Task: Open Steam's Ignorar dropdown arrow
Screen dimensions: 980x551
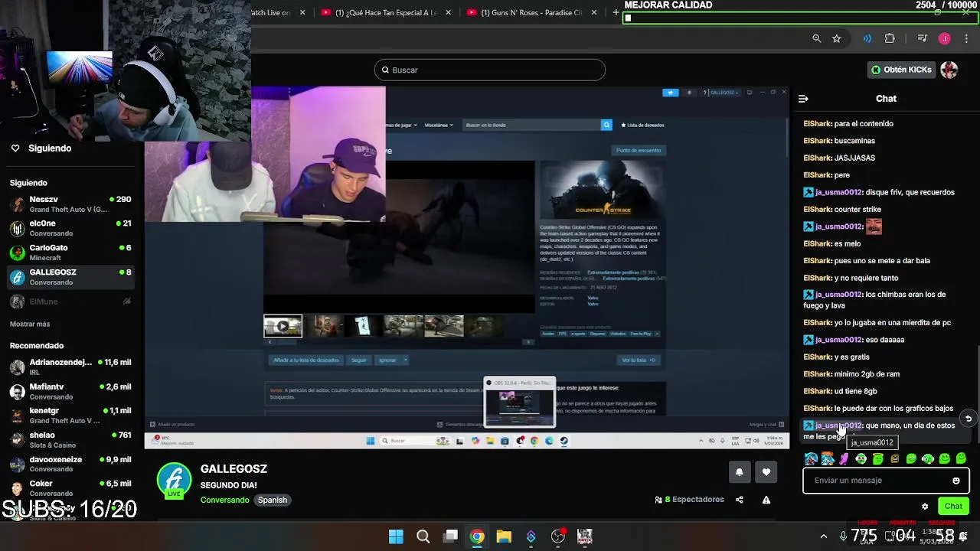Action: point(405,360)
